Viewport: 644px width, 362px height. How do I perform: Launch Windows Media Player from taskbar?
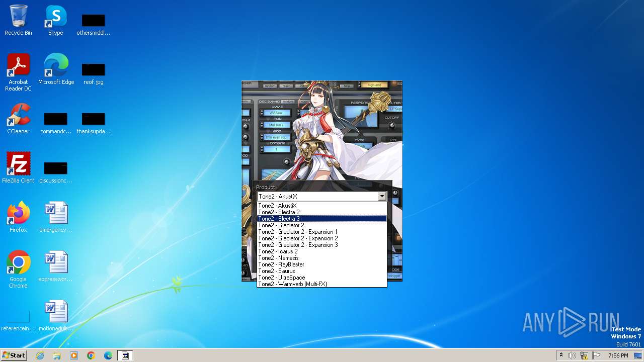[74, 355]
